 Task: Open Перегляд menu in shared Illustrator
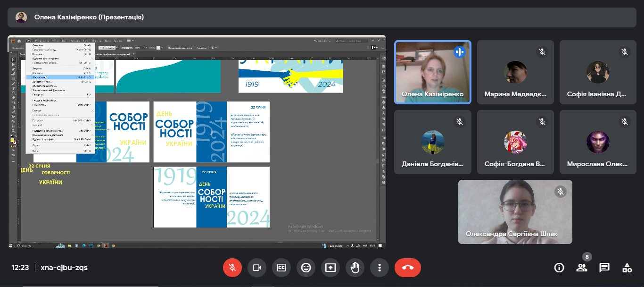point(97,41)
